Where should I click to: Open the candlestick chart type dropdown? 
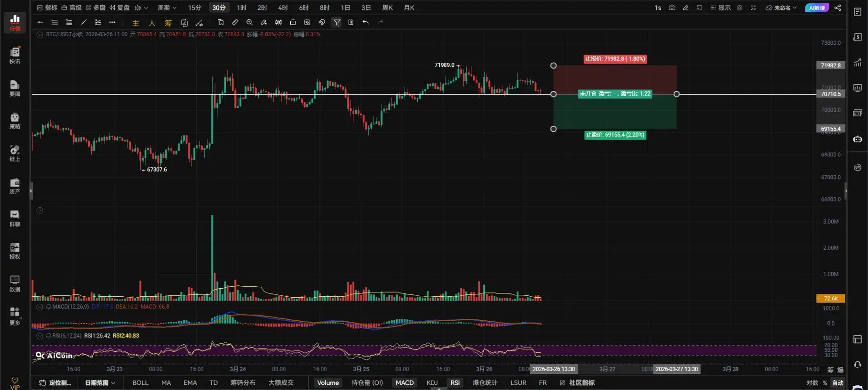pos(141,8)
